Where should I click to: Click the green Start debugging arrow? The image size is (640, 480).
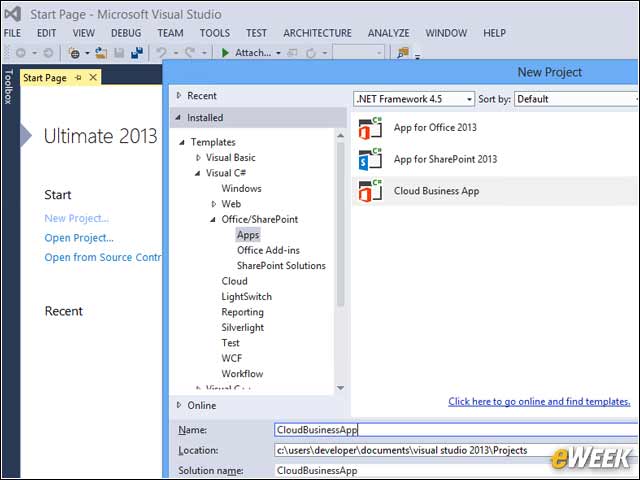225,53
